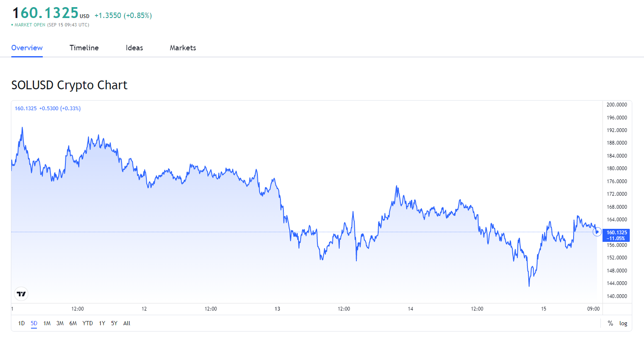Choose the 6M time range
This screenshot has width=644, height=342.
(x=73, y=323)
